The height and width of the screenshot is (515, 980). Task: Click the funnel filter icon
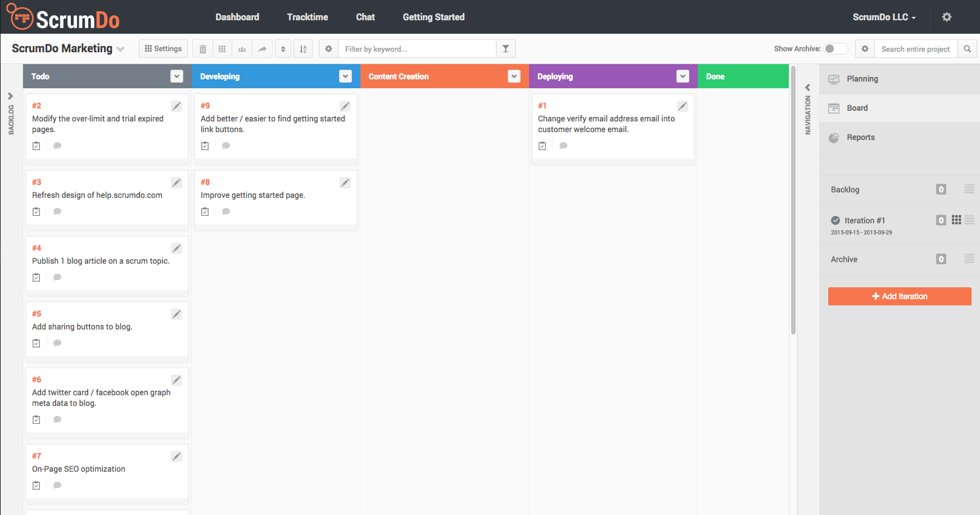[505, 49]
